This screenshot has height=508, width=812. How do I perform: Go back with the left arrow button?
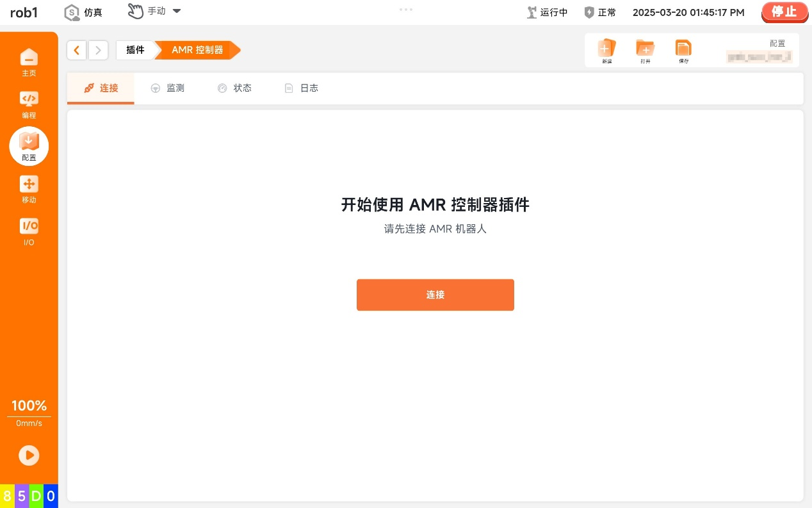point(77,50)
